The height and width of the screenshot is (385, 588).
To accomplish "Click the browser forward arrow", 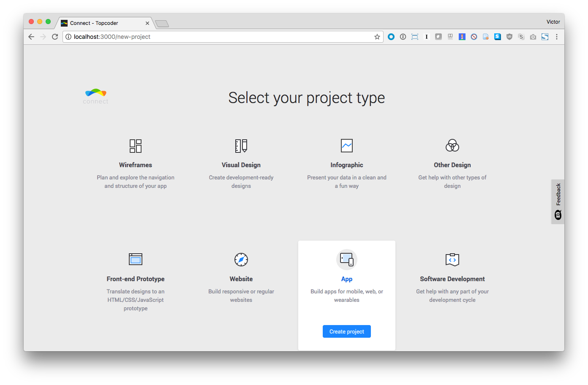I will (43, 37).
